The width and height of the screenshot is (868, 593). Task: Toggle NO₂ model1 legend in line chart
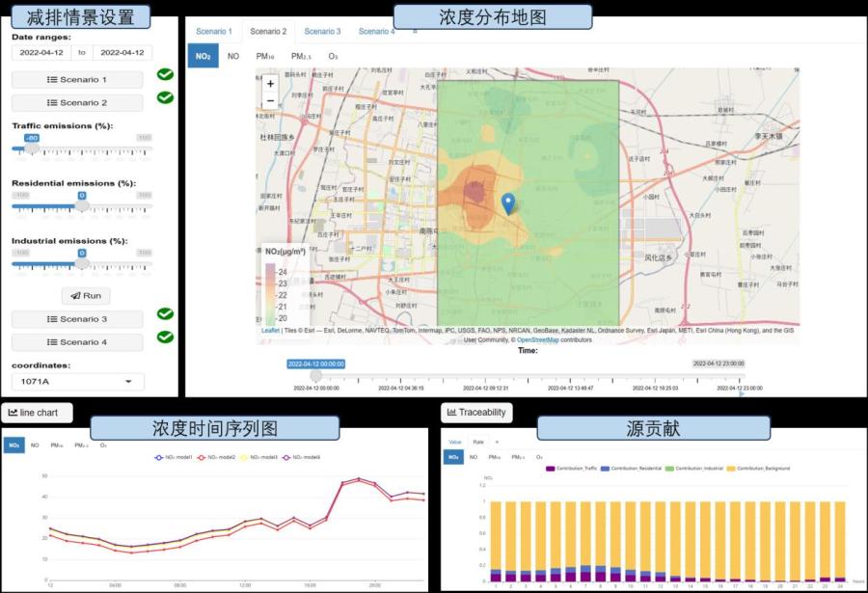click(175, 457)
